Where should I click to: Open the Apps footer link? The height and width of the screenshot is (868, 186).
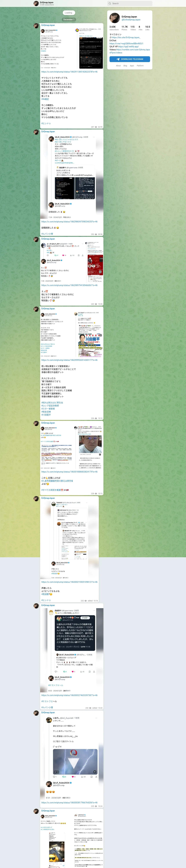coord(132,66)
